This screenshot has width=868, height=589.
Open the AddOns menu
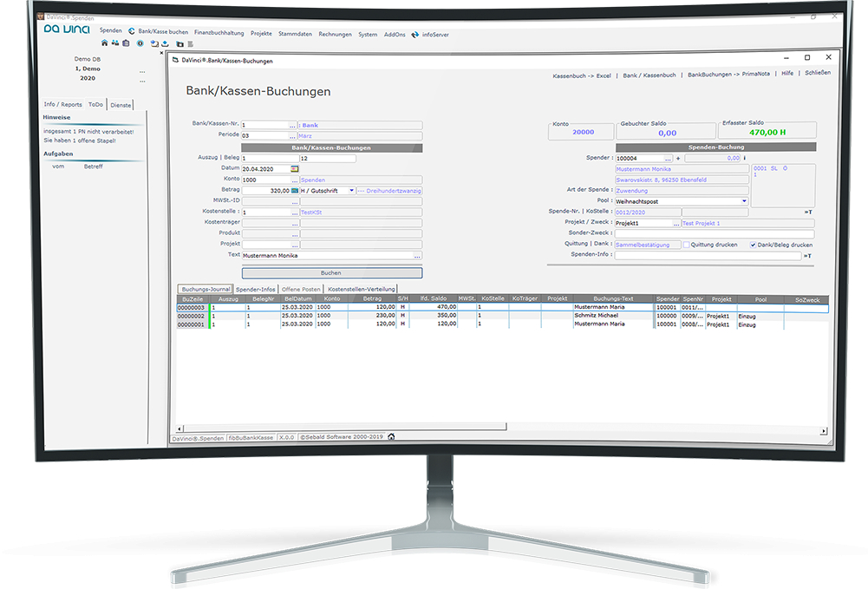tap(395, 35)
